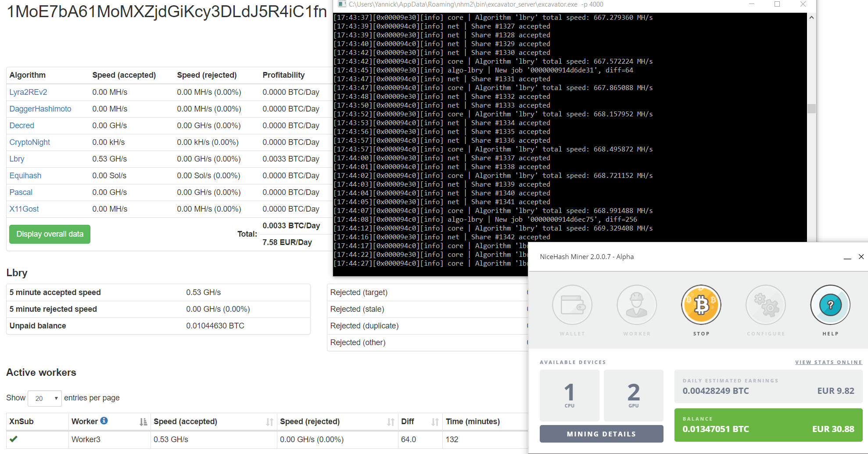Screen dimensions: 868x454
Task: Open the Decred algorithm link
Action: [x=22, y=126]
